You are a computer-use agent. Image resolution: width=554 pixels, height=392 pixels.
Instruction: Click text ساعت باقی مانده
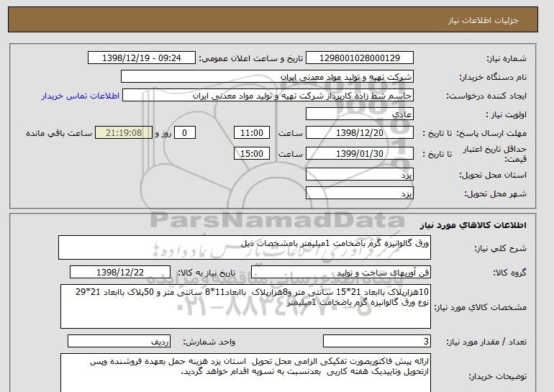[59, 133]
